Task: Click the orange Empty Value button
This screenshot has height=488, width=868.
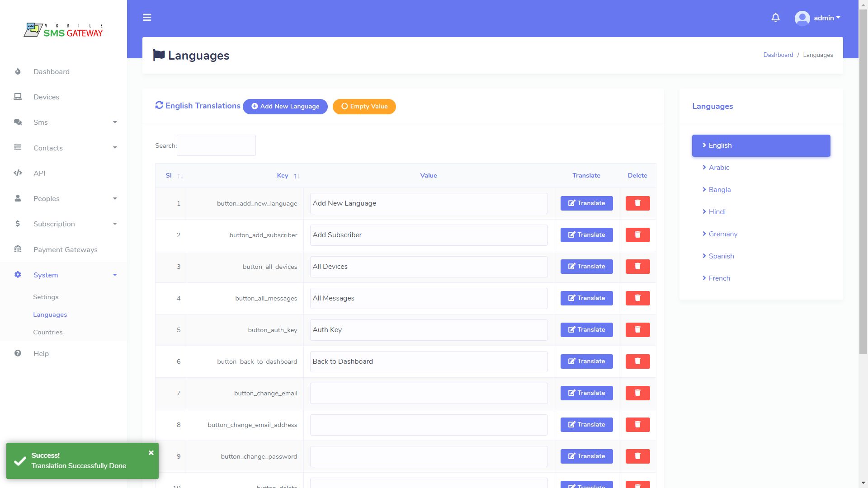Action: 364,107
